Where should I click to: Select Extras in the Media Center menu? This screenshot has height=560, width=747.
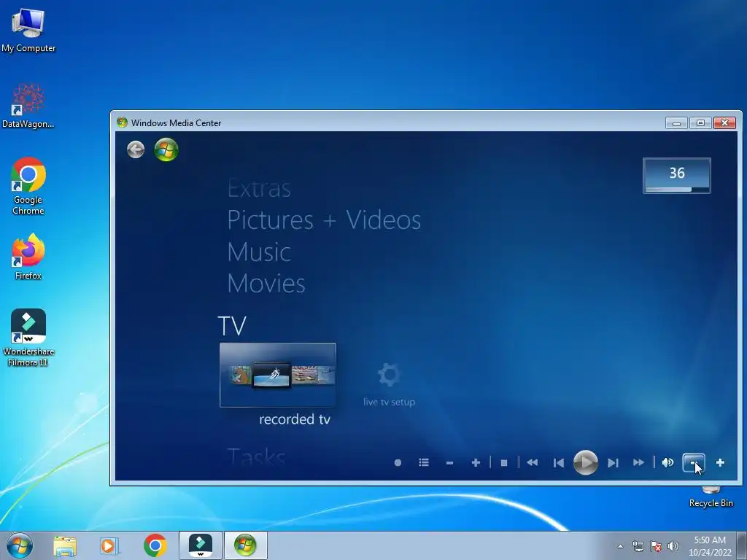pyautogui.click(x=259, y=189)
